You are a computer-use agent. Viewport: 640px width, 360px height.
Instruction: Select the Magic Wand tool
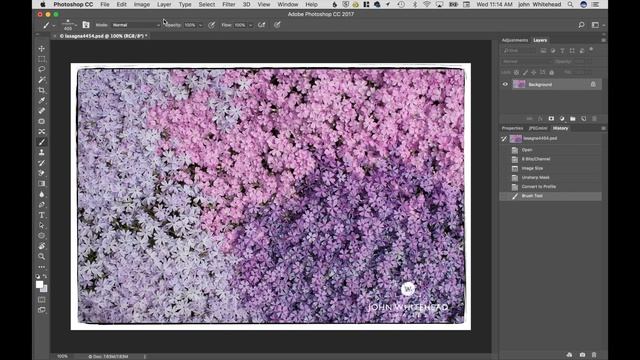(x=42, y=80)
